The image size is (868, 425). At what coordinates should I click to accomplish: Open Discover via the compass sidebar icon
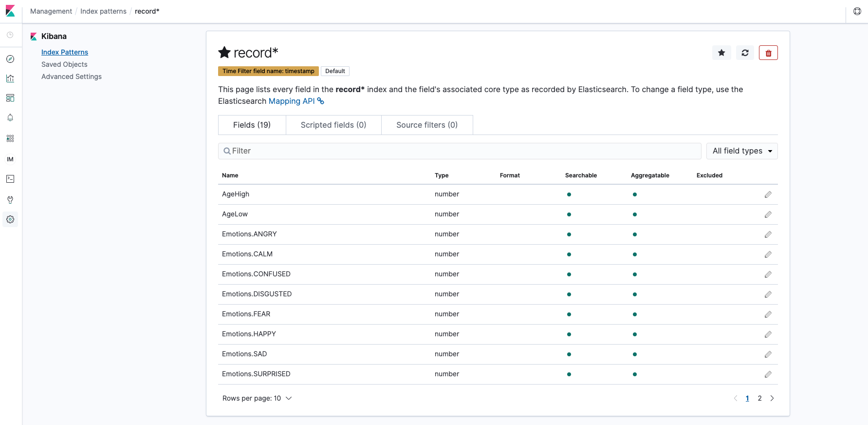(10, 59)
